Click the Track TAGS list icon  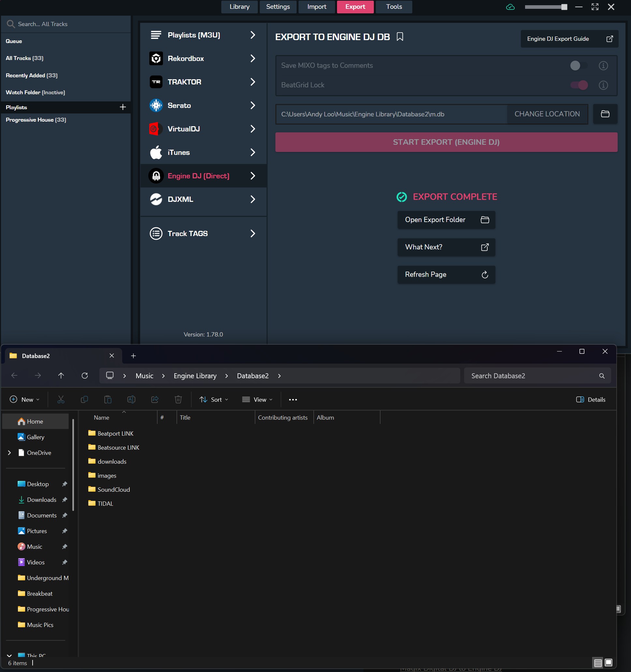(156, 233)
